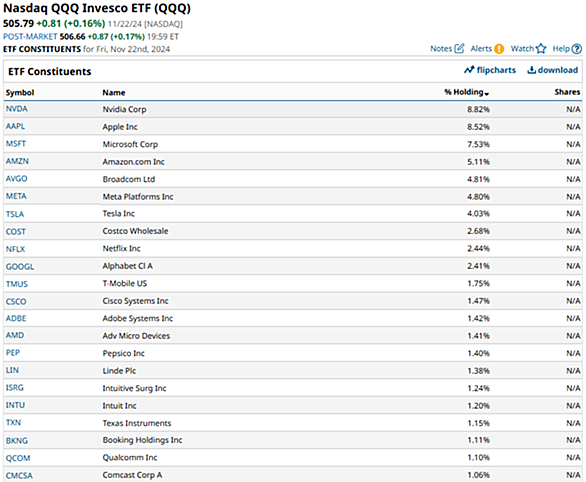This screenshot has height=482, width=586.
Task: Select the TSLA ticker link
Action: (x=15, y=214)
